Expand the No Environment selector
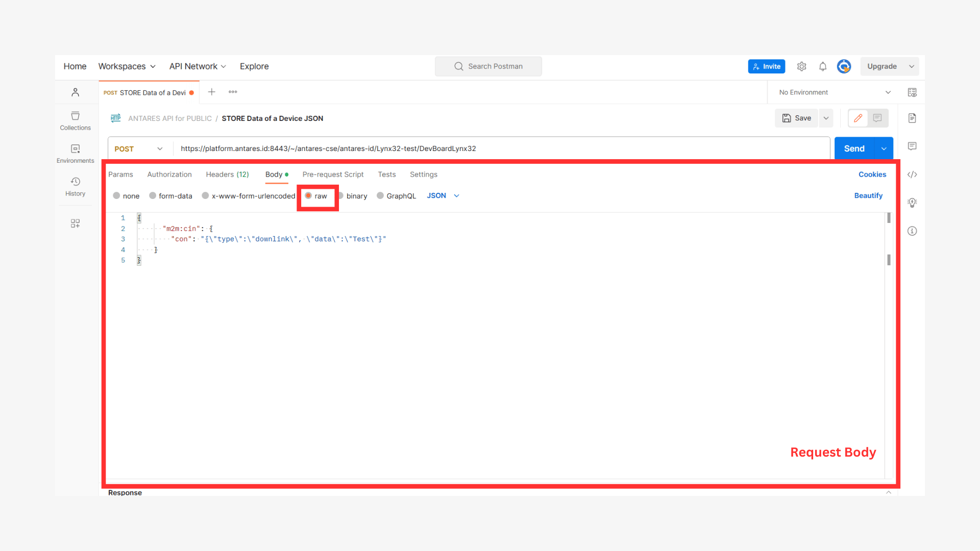The height and width of the screenshot is (551, 980). [x=835, y=92]
